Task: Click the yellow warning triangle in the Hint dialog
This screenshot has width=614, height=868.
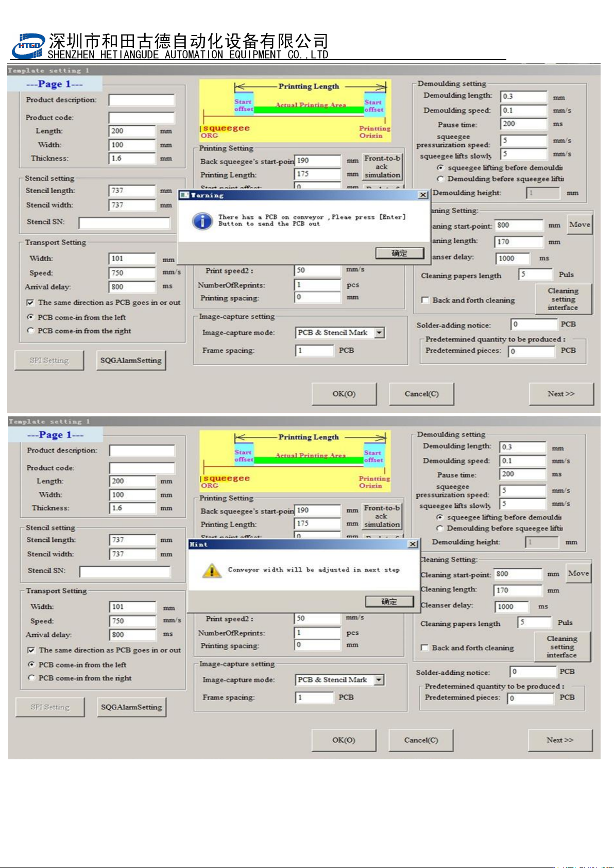Action: pos(212,570)
